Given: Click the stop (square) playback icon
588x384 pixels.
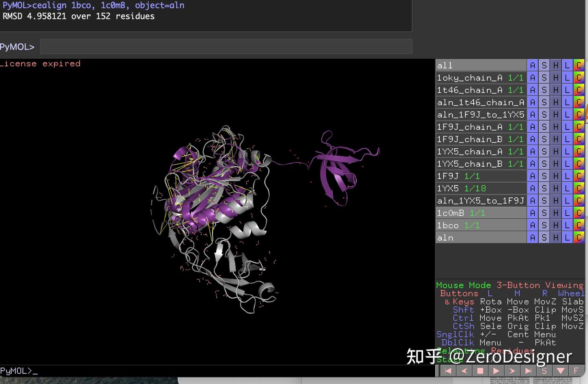Looking at the screenshot, I should click(x=480, y=371).
